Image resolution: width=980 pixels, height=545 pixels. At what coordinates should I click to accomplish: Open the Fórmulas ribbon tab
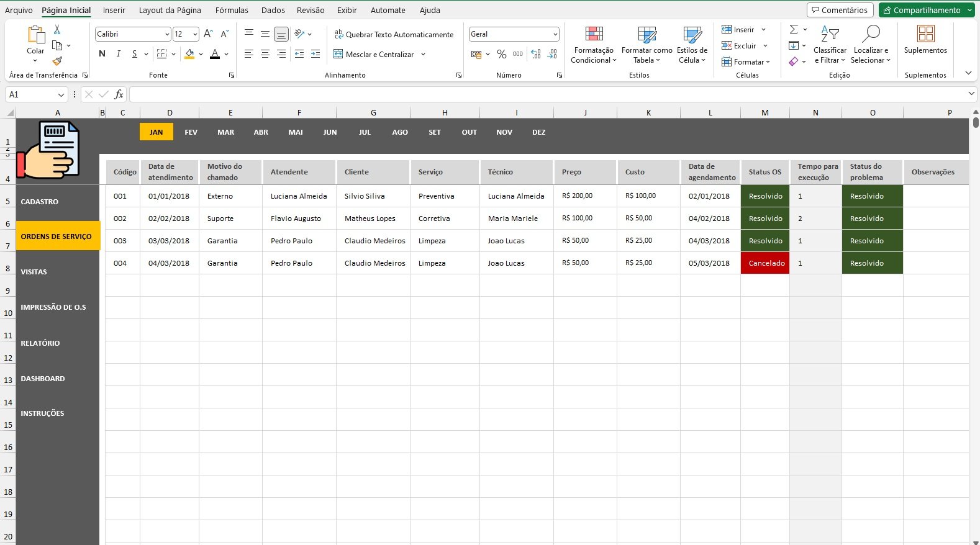coord(232,10)
